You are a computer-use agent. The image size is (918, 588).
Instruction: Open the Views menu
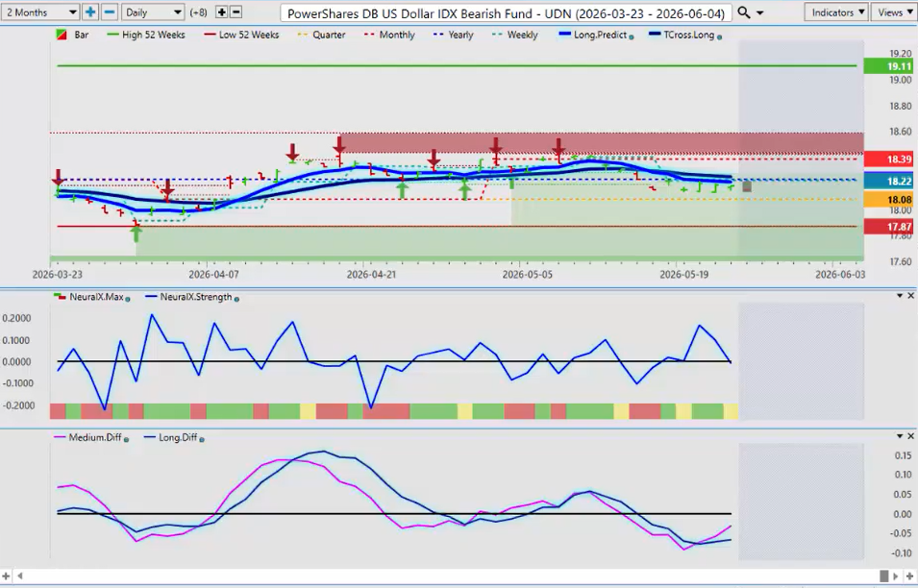[x=894, y=12]
